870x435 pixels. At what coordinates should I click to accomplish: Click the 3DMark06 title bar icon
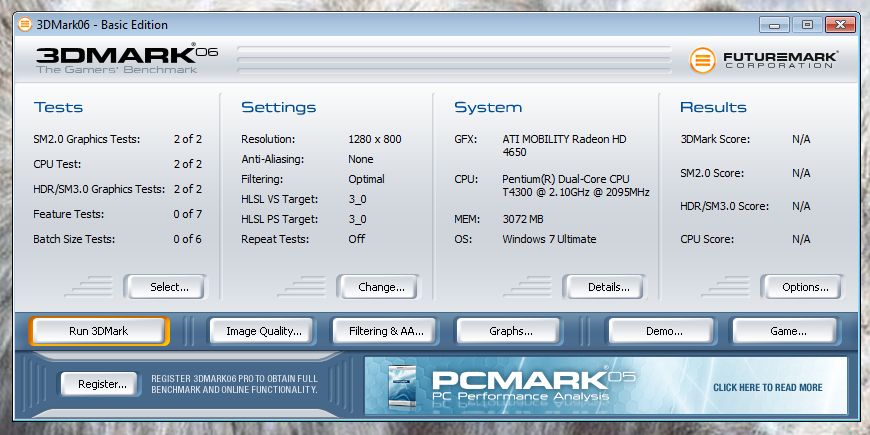tap(24, 24)
